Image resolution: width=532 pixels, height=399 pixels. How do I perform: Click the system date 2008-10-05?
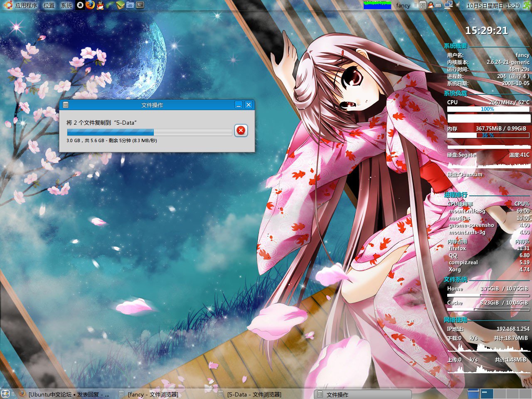[516, 83]
